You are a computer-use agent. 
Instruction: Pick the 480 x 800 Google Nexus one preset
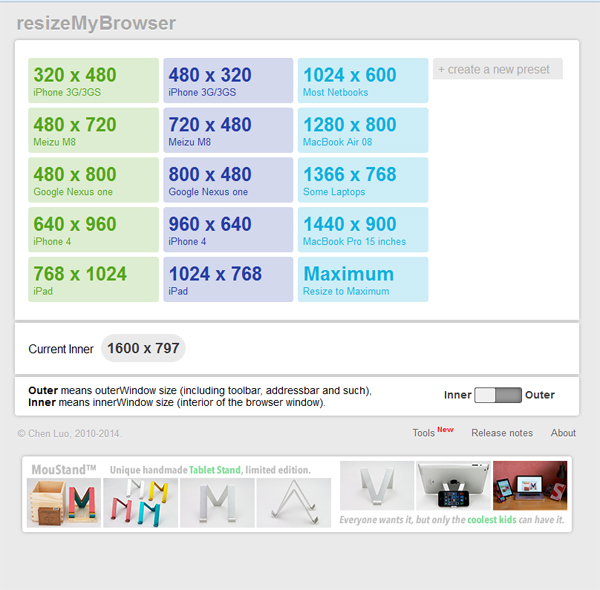(93, 180)
